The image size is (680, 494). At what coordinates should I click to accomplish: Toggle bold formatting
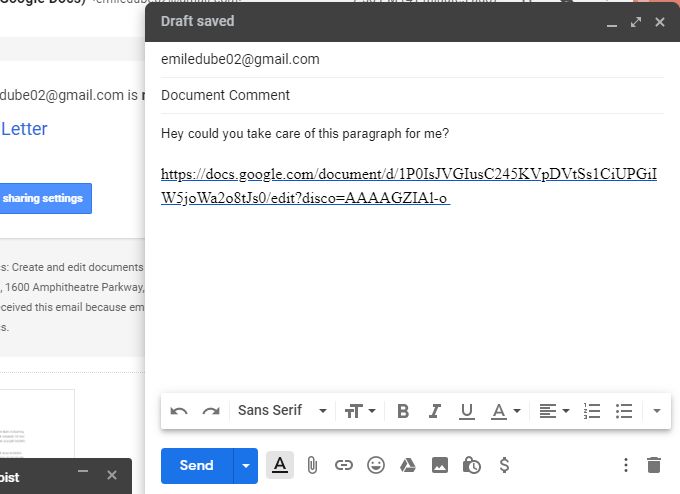click(403, 411)
